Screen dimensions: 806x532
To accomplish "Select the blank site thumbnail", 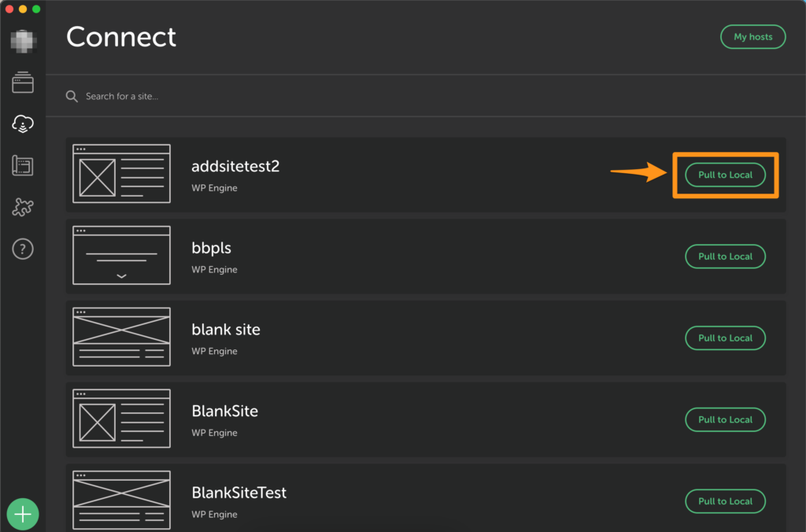I will coord(121,337).
